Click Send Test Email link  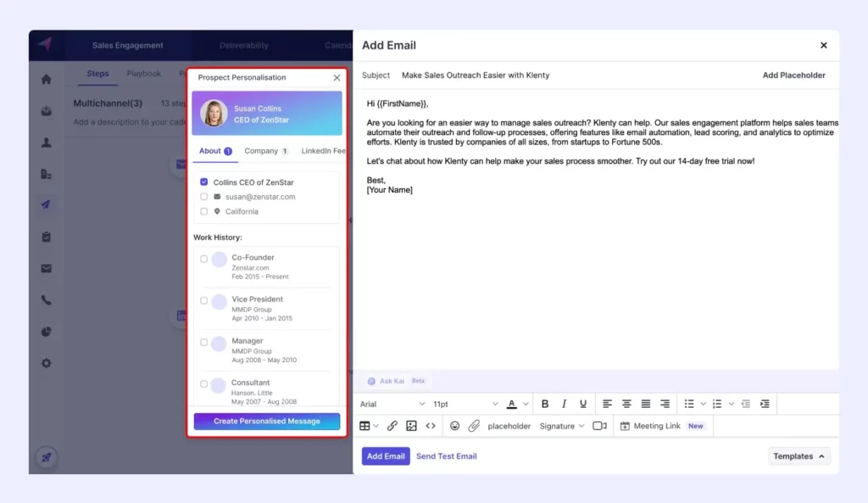pos(446,455)
